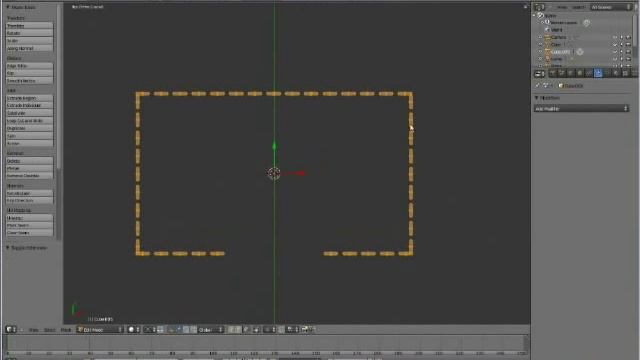The width and height of the screenshot is (640, 360).
Task: Open the snap element selector
Action: (x=292, y=329)
